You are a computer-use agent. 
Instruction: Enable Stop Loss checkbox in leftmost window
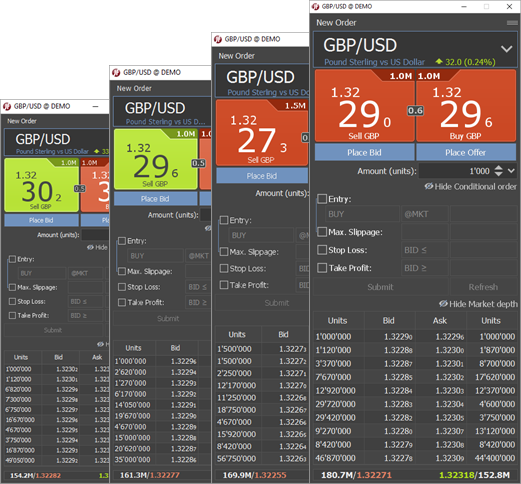[x=12, y=302]
